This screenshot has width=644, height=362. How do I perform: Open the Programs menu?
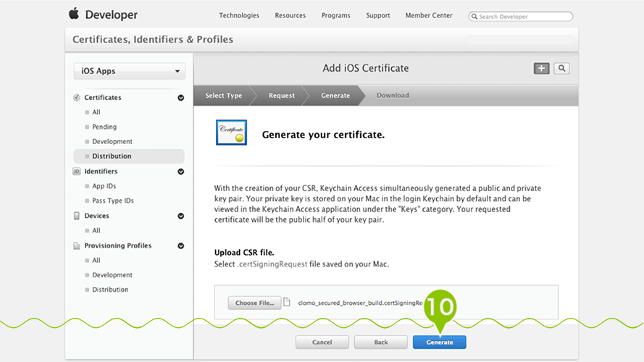click(x=336, y=16)
